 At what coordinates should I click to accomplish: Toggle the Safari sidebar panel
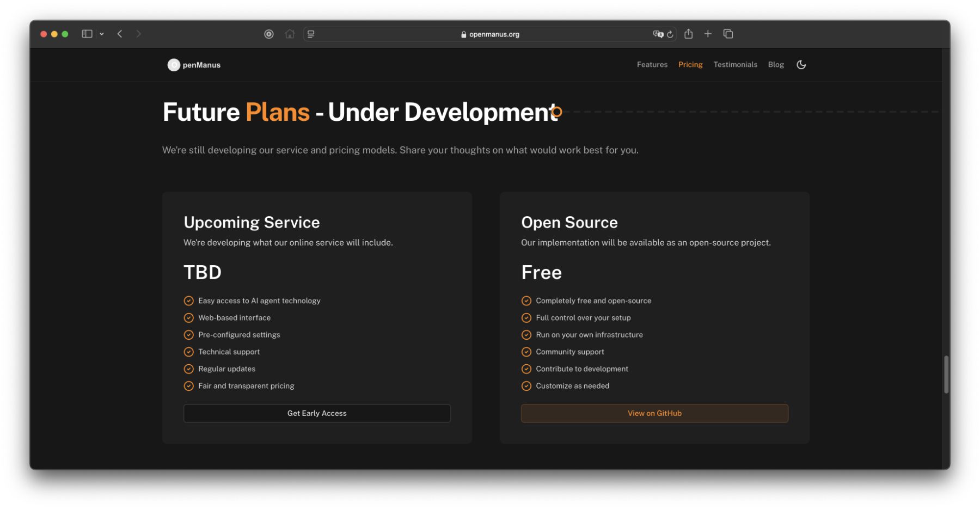[x=87, y=34]
